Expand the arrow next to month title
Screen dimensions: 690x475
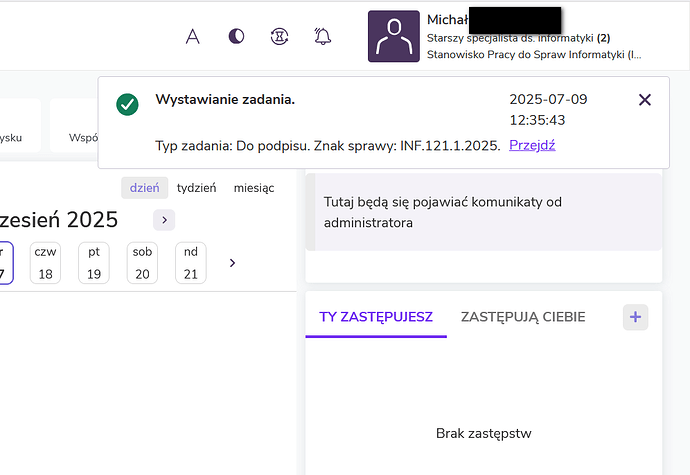[x=165, y=220]
